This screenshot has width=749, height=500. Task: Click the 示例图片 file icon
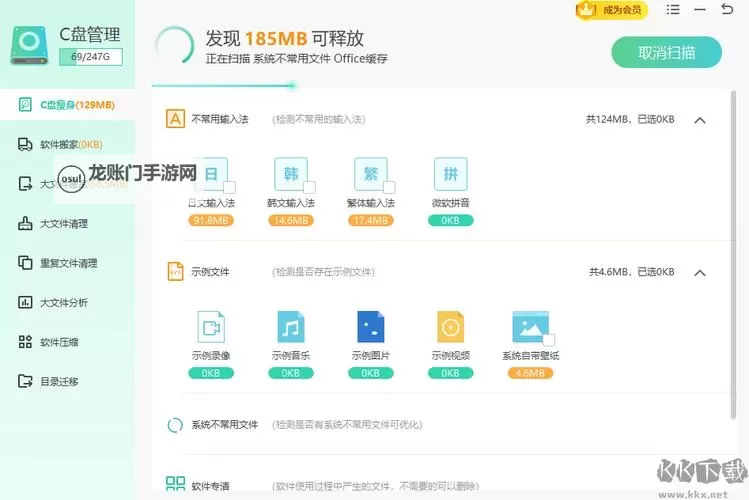coord(371,327)
